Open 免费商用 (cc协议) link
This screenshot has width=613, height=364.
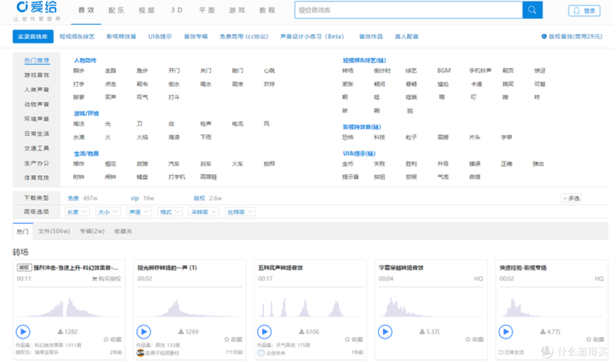click(x=244, y=36)
